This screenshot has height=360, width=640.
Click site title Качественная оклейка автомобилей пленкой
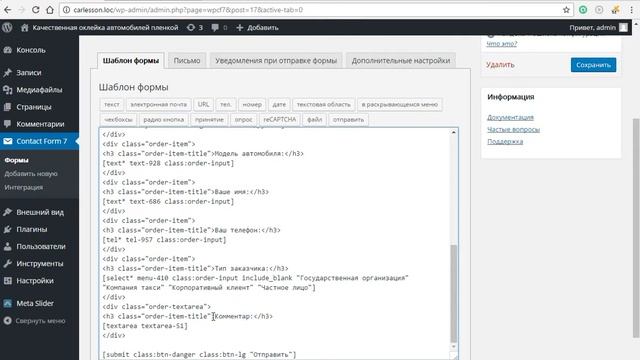(105, 27)
